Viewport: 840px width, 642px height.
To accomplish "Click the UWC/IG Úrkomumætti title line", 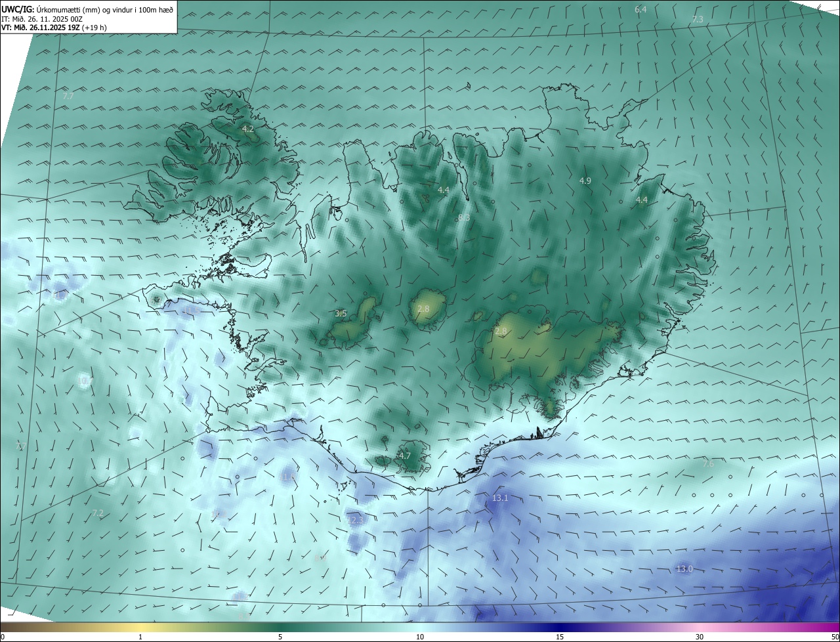I will coord(87,9).
